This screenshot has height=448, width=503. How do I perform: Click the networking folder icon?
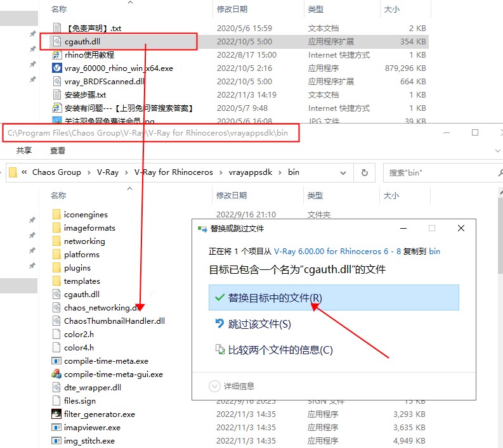pyautogui.click(x=56, y=241)
